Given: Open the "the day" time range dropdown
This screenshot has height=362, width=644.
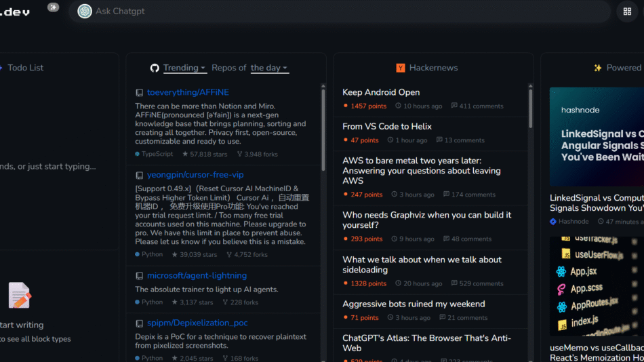Looking at the screenshot, I should 269,68.
